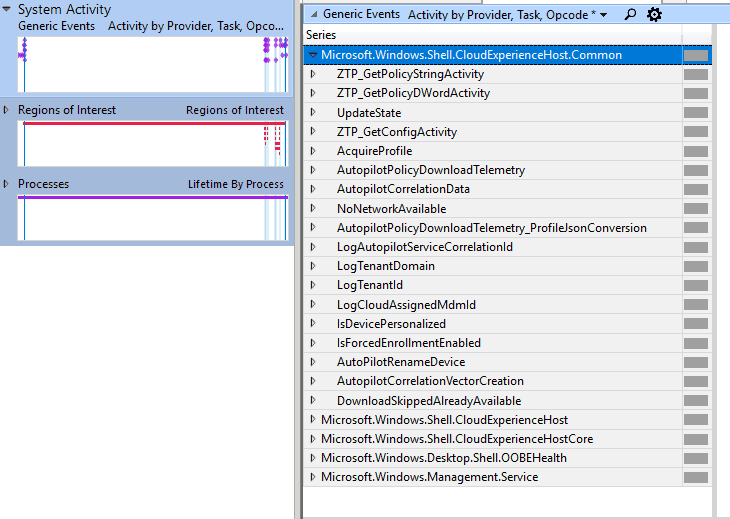Expand the IsDevicePersonalized row
Screen dimensions: 730x519
313,323
